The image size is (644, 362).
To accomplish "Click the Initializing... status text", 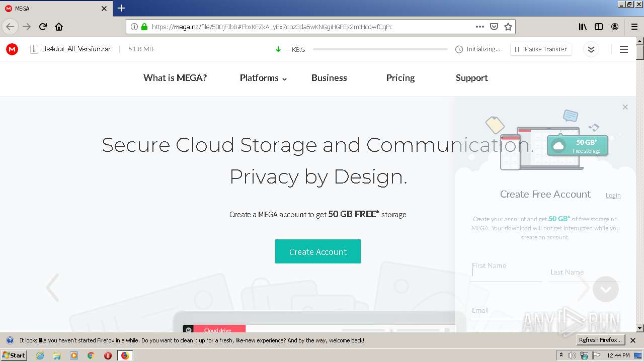I will pos(484,49).
